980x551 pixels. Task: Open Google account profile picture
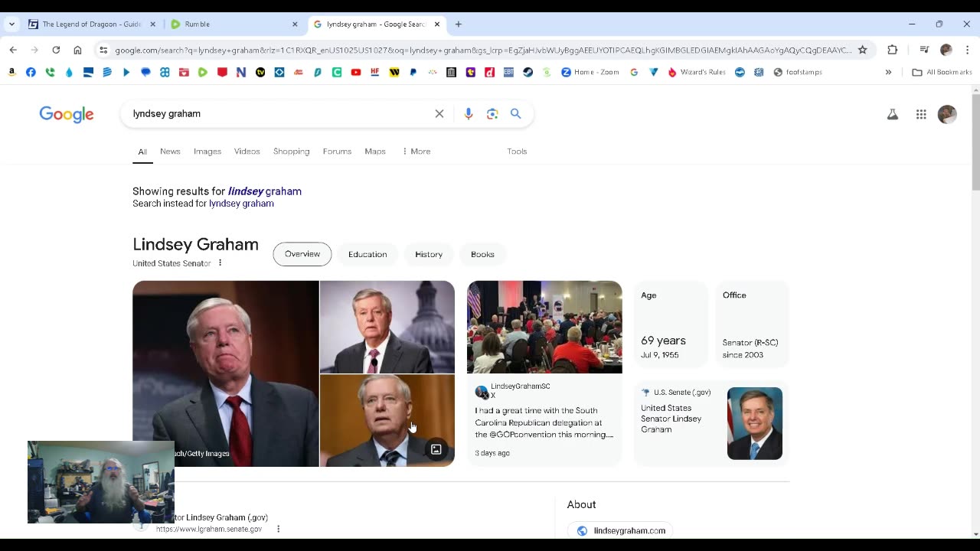(947, 114)
